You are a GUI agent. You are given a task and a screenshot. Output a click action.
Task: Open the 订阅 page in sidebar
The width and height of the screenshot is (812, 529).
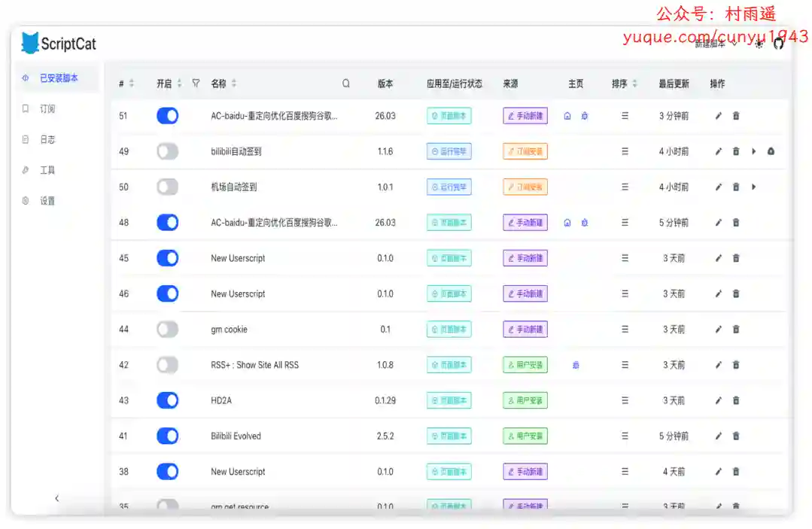47,109
